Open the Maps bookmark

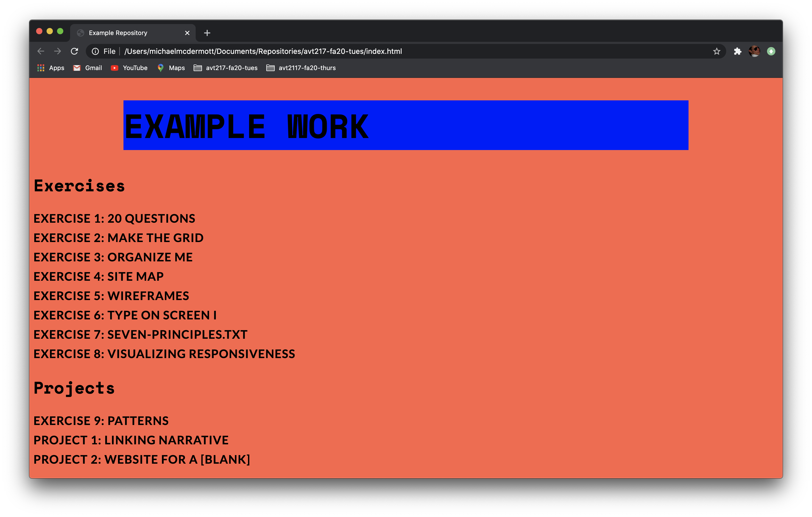click(171, 68)
